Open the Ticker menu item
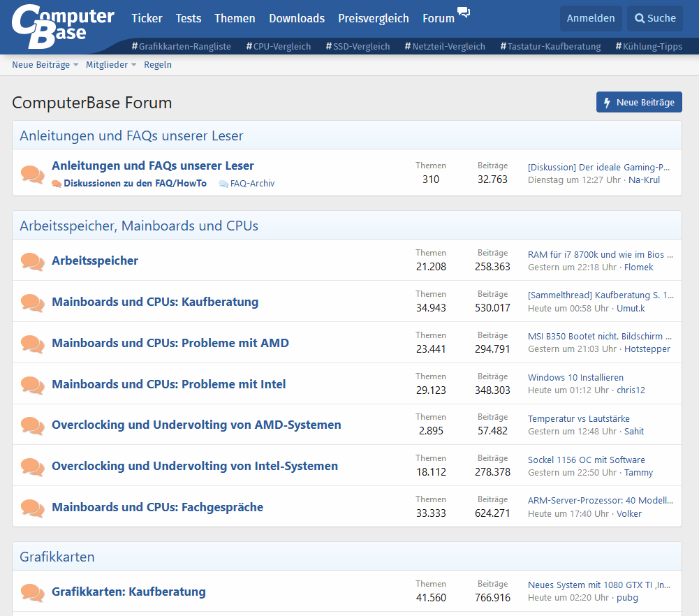Screen dimensions: 699x616 (147, 18)
